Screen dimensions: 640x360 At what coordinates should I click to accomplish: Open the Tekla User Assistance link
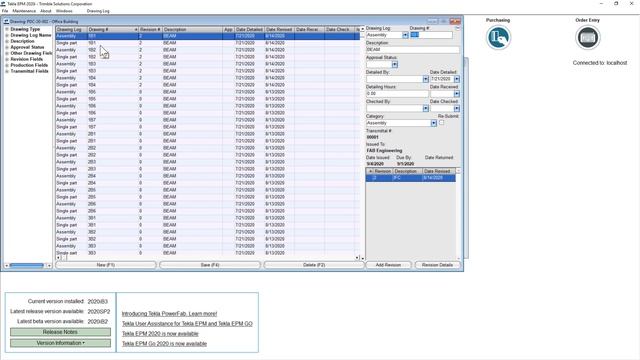click(187, 324)
